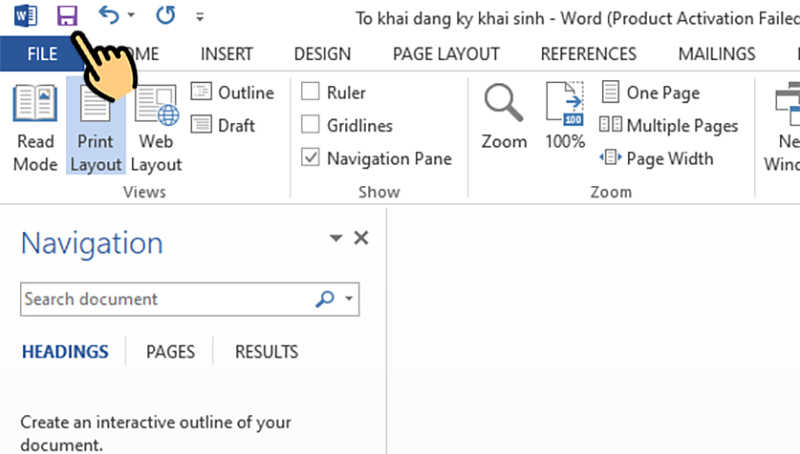Enable the Gridlines checkbox
The height and width of the screenshot is (454, 800).
click(310, 125)
